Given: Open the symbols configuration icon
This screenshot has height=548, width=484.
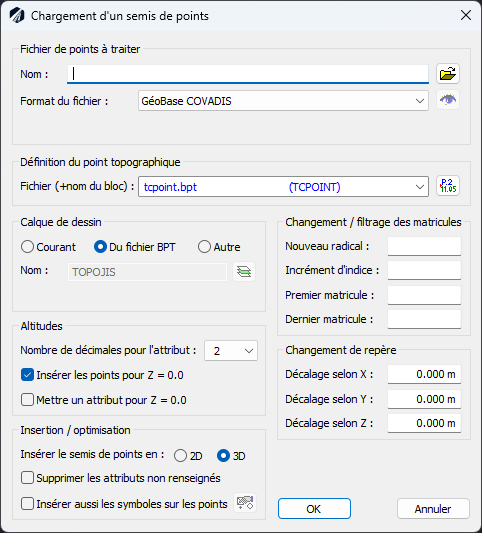Looking at the screenshot, I should click(246, 504).
